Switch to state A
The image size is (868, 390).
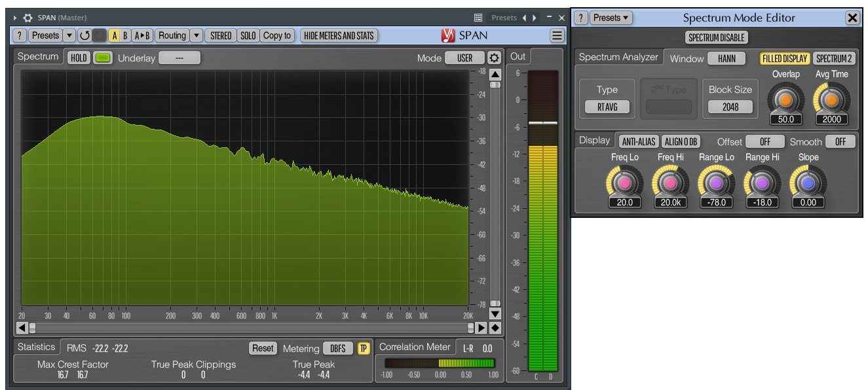[x=114, y=35]
